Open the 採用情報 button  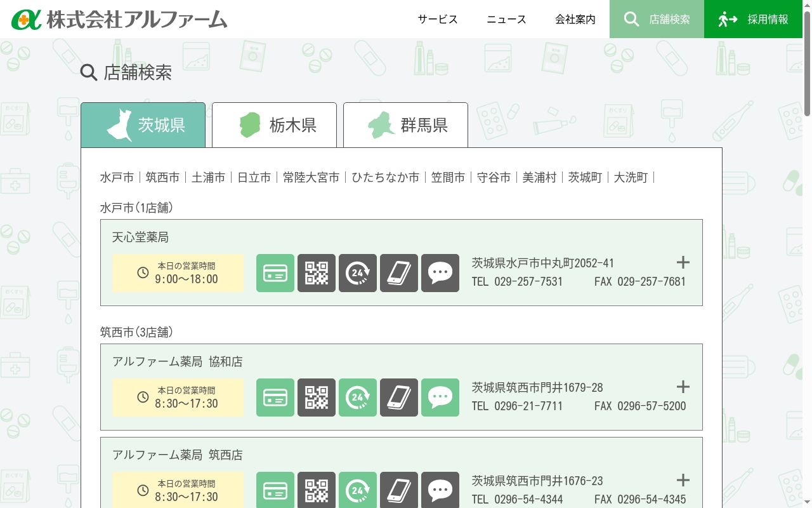753,19
